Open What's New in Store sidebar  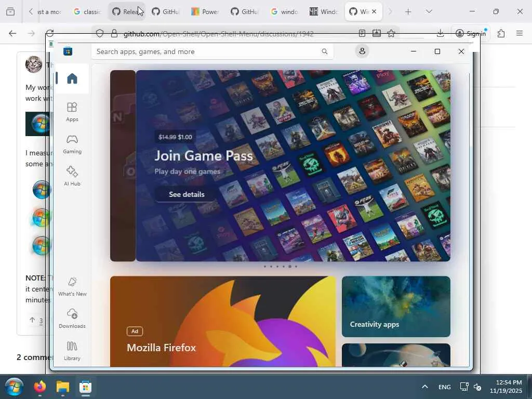click(x=72, y=287)
